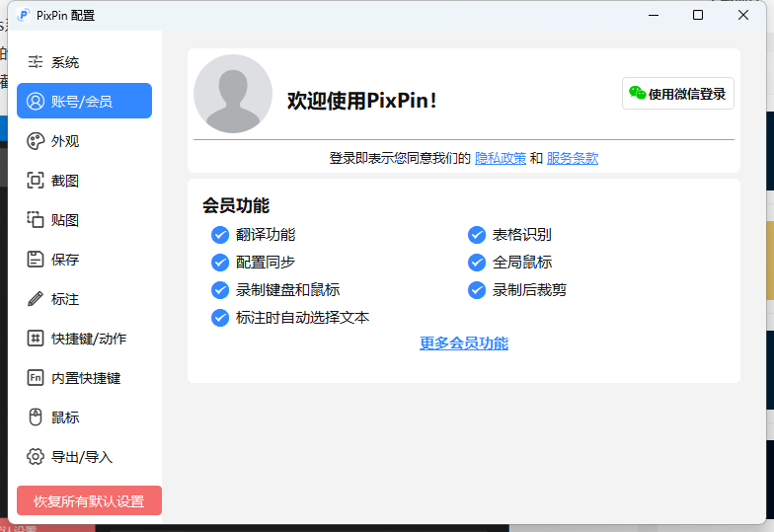Image resolution: width=774 pixels, height=532 pixels.
Task: Toggle the 表格识别 checkmark
Action: point(477,235)
